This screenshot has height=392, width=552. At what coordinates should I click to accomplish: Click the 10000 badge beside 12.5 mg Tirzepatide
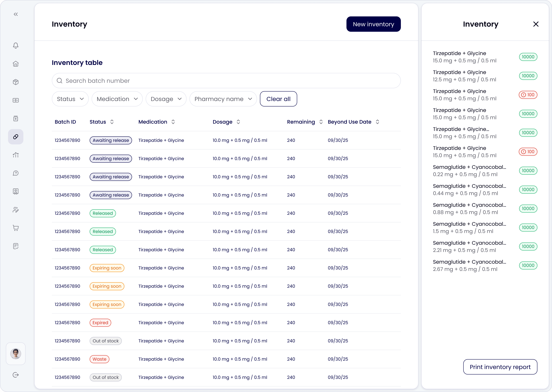point(528,76)
